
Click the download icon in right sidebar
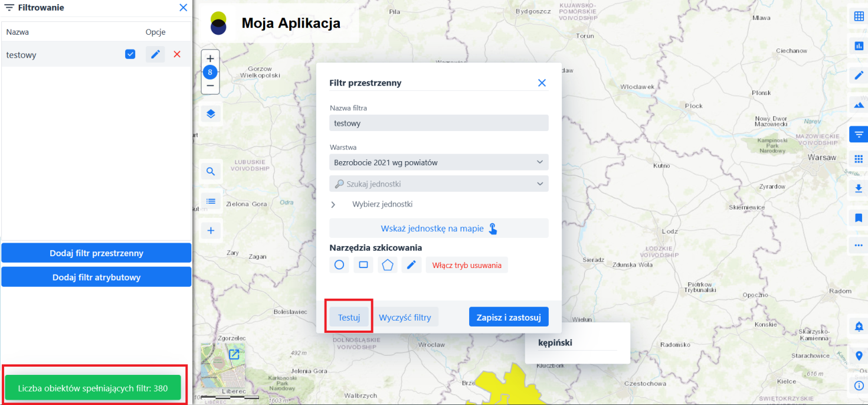[859, 188]
